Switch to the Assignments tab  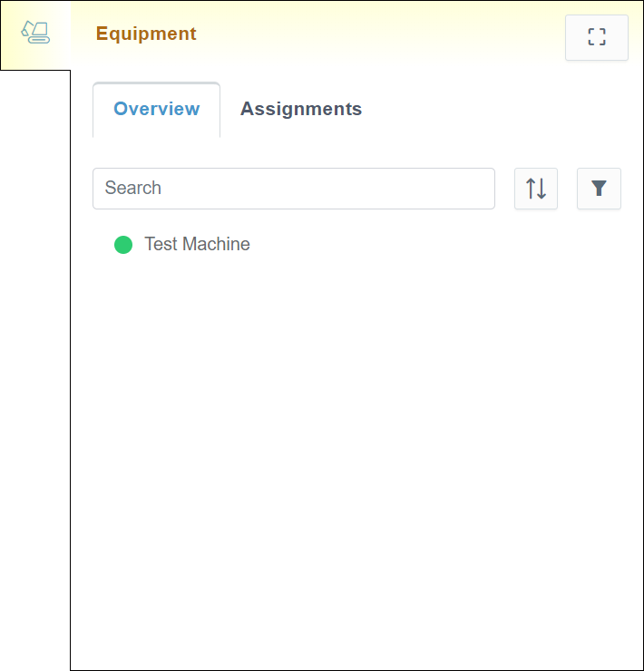[x=300, y=109]
